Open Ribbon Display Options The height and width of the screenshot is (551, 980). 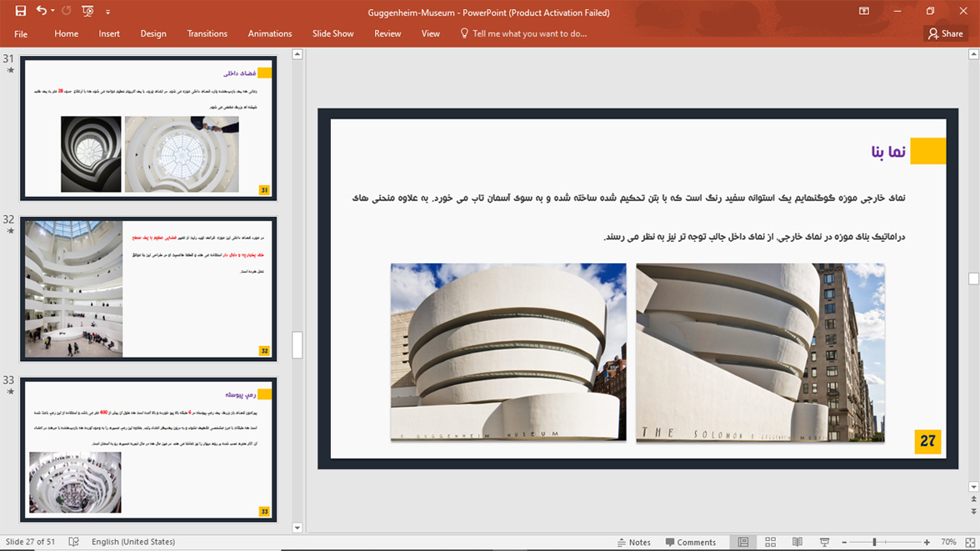coord(863,12)
